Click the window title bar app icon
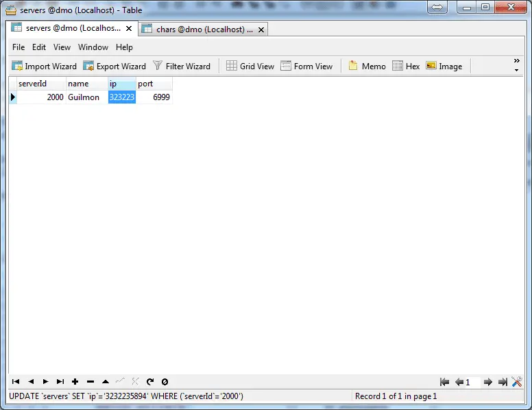Screen dimensions: 532x410 click(11, 10)
